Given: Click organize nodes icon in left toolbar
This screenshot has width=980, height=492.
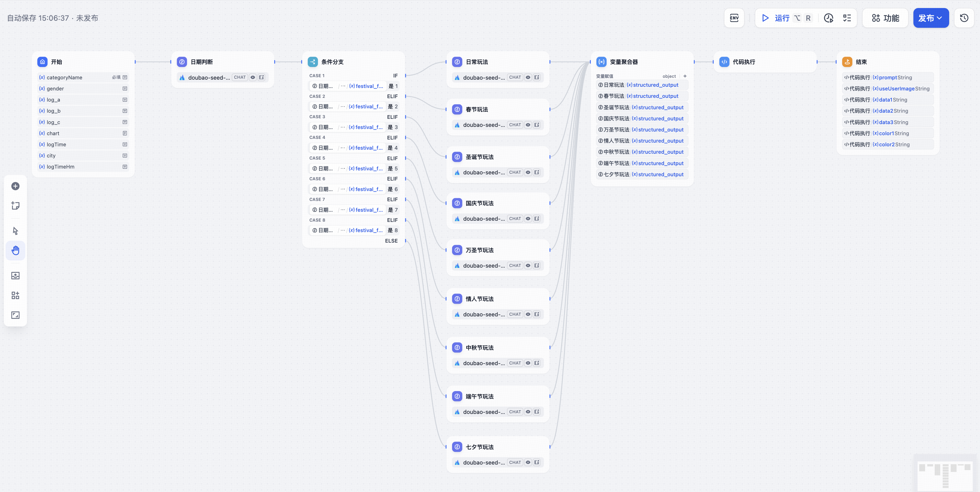Looking at the screenshot, I should [15, 295].
